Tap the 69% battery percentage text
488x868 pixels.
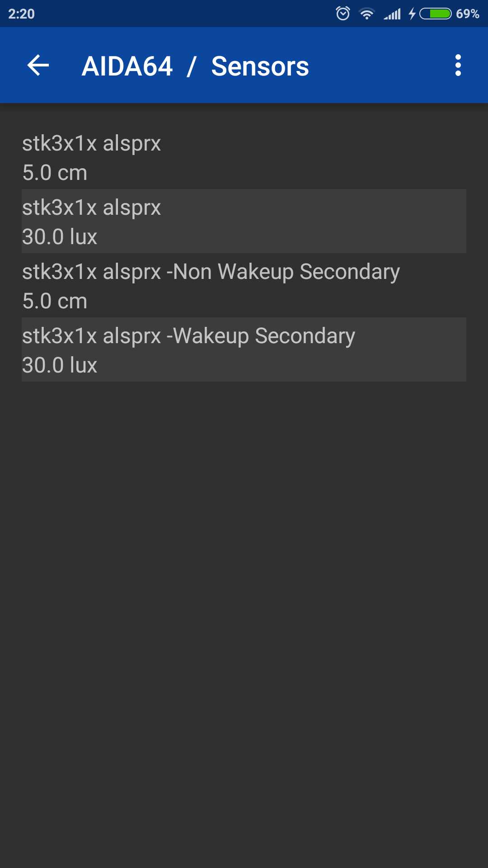467,14
